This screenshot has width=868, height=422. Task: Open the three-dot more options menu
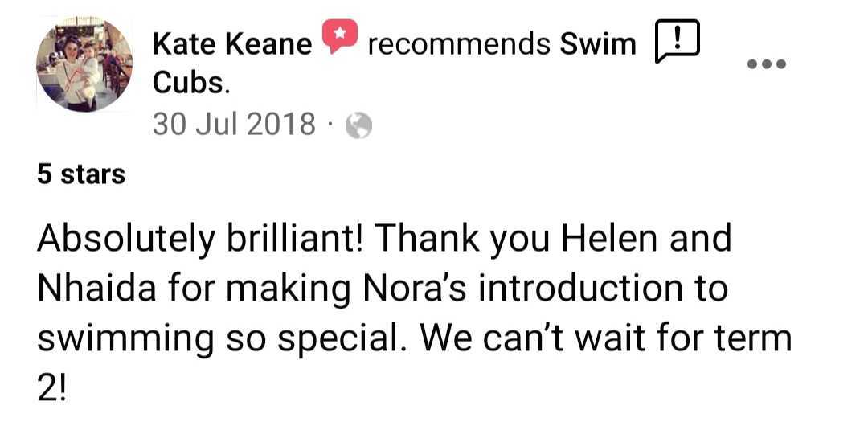pos(767,64)
